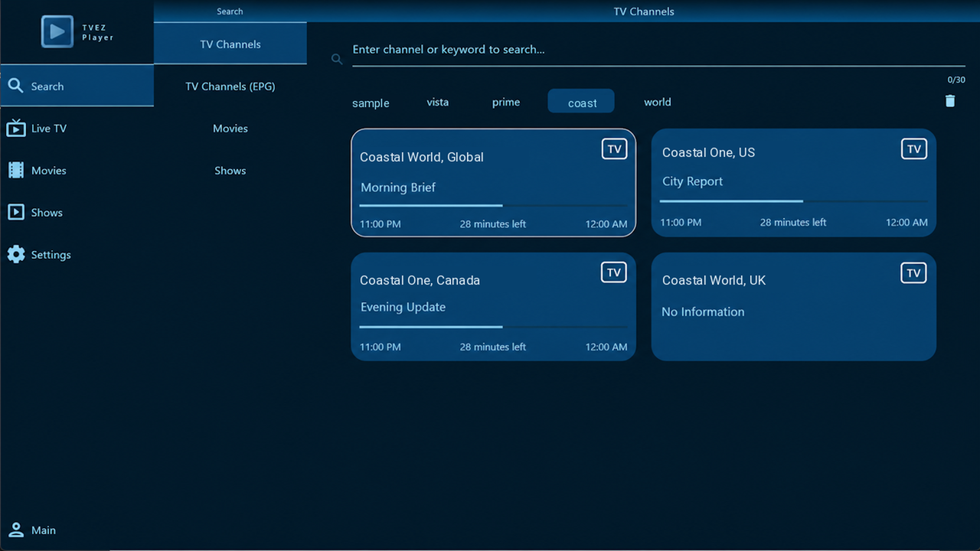The width and height of the screenshot is (980, 551).
Task: Click '11:00 PM' start time on Coastal World, Global
Action: 381,224
